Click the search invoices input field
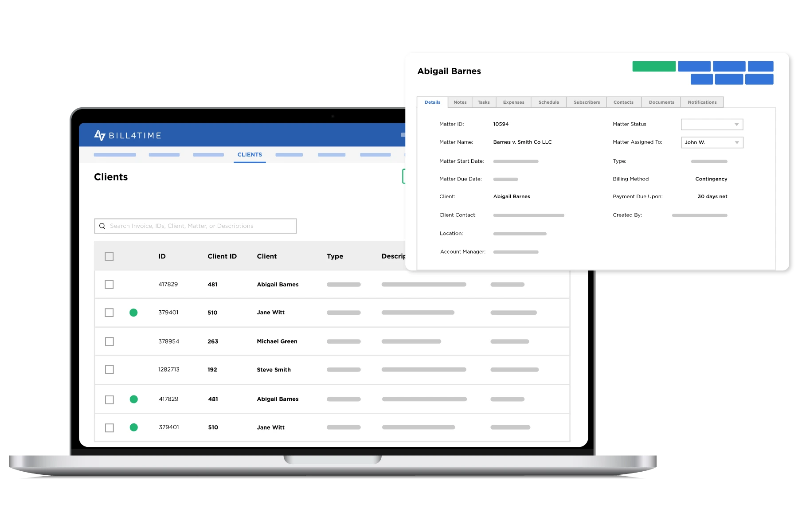Image resolution: width=798 pixels, height=532 pixels. (199, 226)
